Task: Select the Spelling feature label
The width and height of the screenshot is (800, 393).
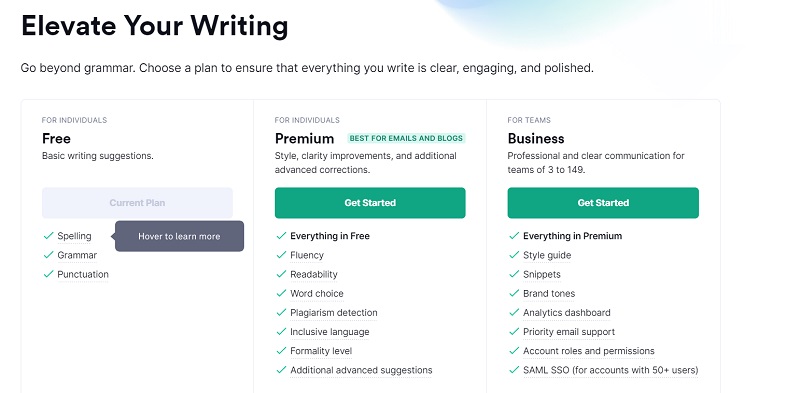Action: (x=74, y=236)
